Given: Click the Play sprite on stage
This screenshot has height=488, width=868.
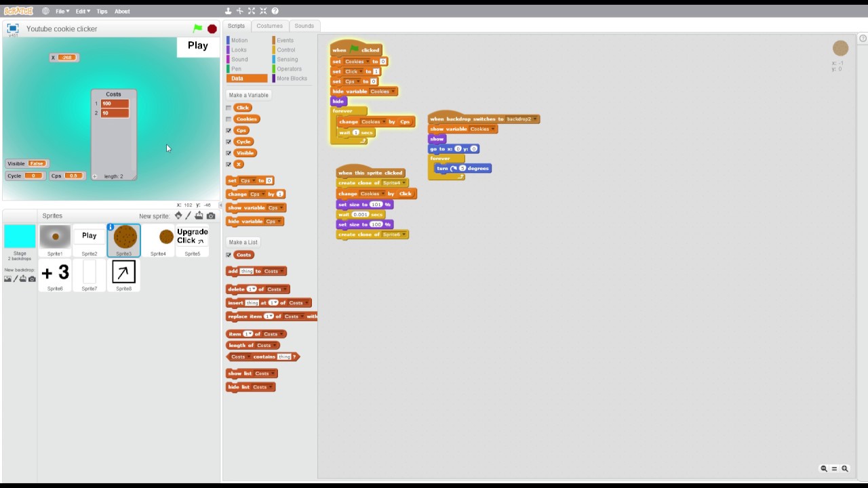Looking at the screenshot, I should click(x=197, y=46).
